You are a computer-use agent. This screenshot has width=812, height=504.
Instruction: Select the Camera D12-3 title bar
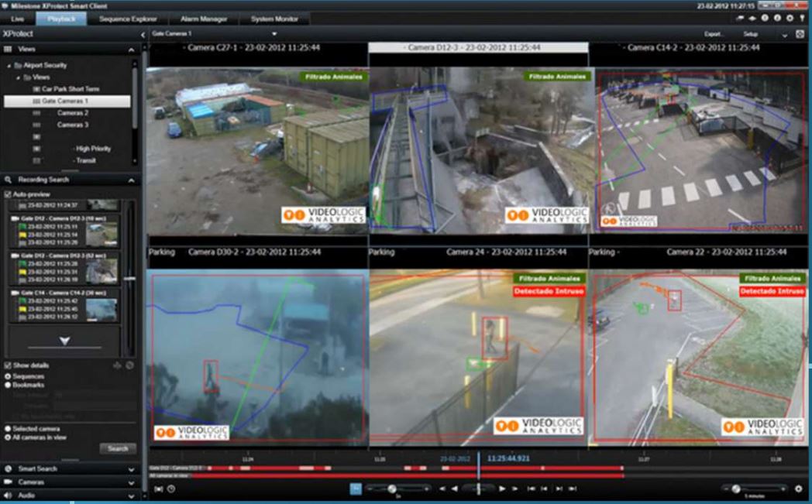(x=478, y=47)
